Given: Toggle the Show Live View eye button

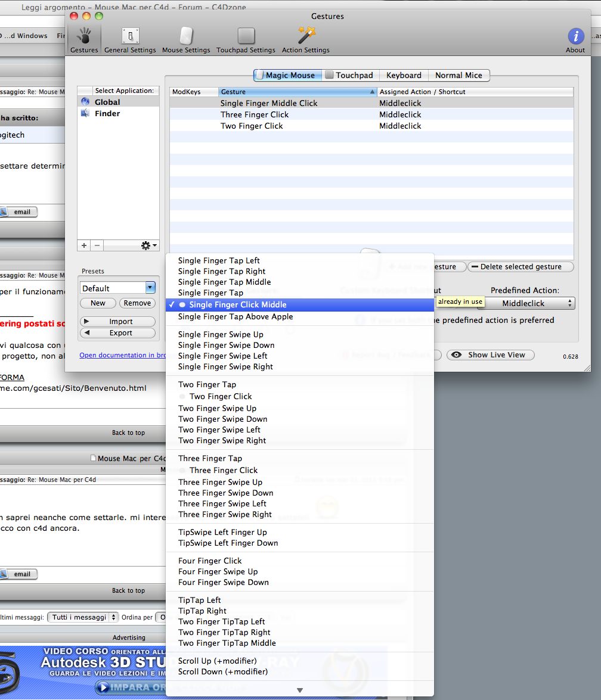Looking at the screenshot, I should coord(491,355).
